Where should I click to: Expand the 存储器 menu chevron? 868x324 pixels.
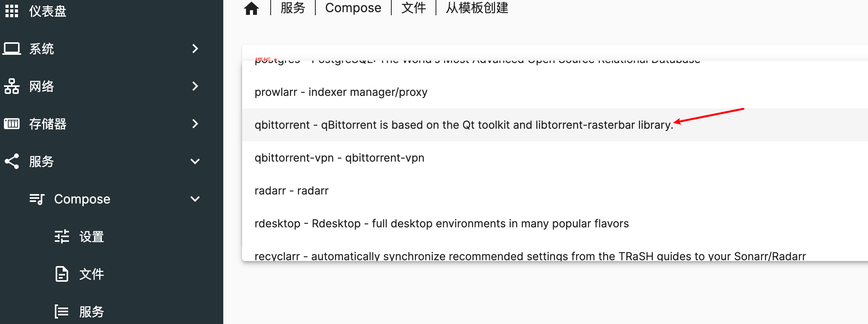pyautogui.click(x=195, y=124)
